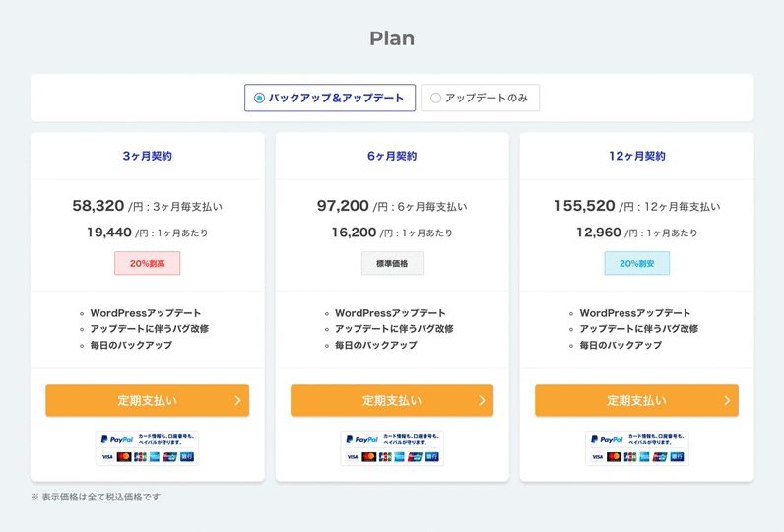
Task: Click アップデートに伴うバグ改修 in 6ヶ月契約 card
Action: click(394, 328)
